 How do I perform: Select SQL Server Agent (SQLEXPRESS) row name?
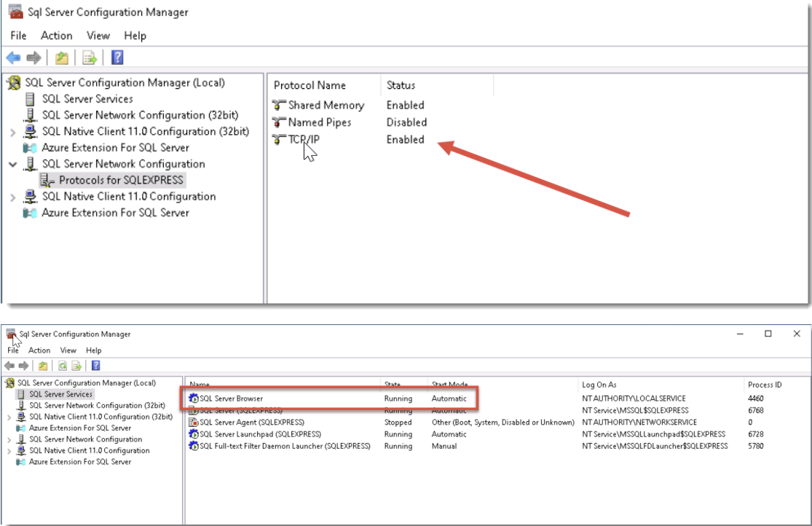[x=252, y=423]
